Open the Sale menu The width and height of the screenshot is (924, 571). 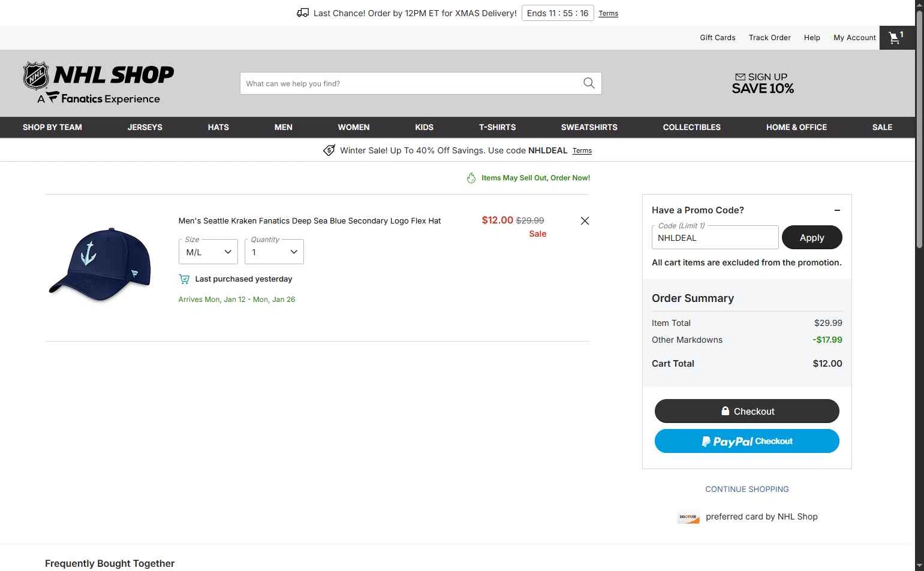pyautogui.click(x=882, y=127)
